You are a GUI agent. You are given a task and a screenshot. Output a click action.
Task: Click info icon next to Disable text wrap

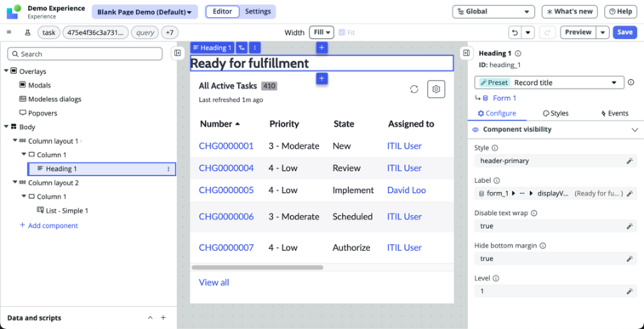(534, 213)
